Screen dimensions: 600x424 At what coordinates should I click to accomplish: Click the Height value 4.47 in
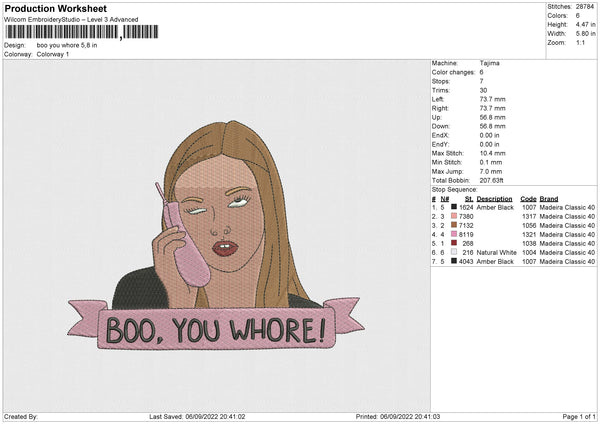point(585,24)
